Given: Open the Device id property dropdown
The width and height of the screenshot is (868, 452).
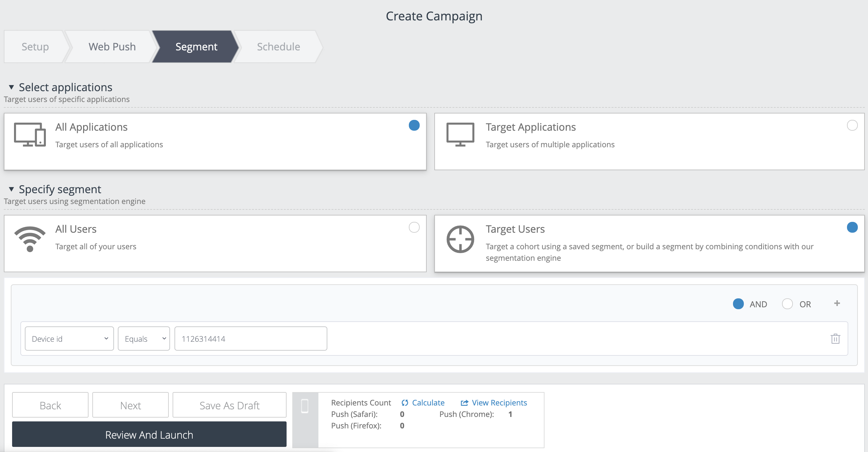Looking at the screenshot, I should (x=69, y=338).
